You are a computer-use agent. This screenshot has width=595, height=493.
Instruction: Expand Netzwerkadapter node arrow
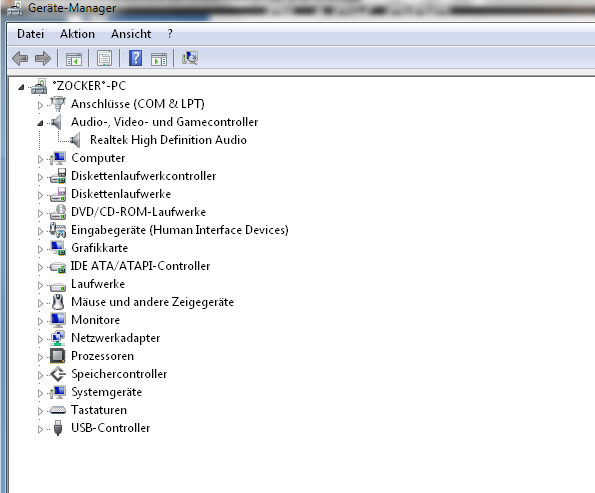click(40, 339)
